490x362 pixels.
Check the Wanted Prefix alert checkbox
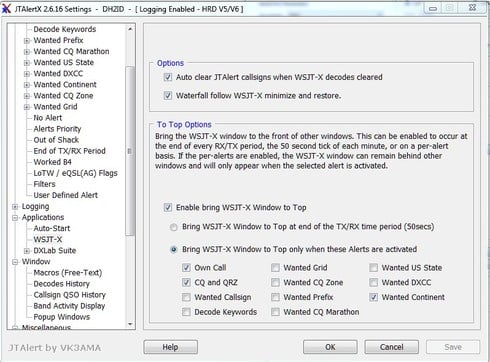(x=275, y=297)
